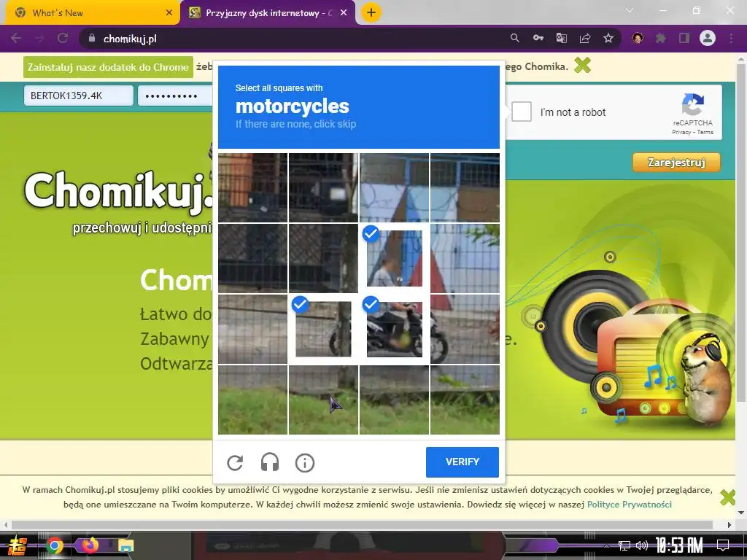Image resolution: width=747 pixels, height=560 pixels.
Task: Open Chrome from the taskbar
Action: tap(54, 545)
